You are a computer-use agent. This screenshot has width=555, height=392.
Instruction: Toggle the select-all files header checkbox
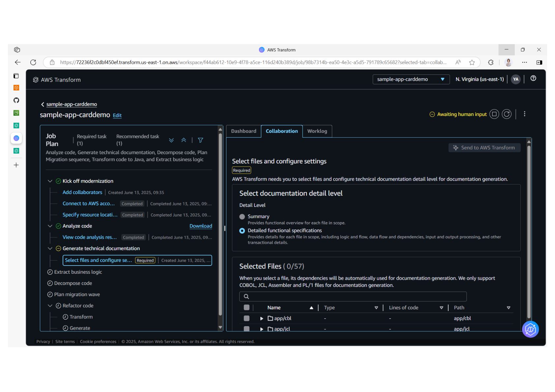[x=247, y=308]
